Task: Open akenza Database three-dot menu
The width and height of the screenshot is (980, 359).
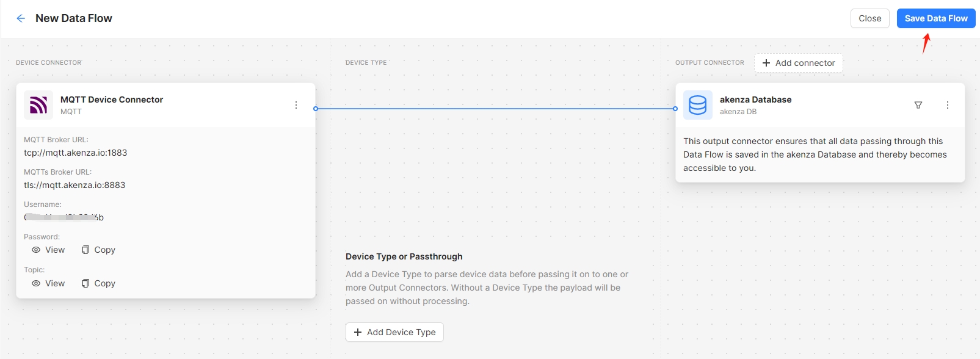Action: point(947,105)
